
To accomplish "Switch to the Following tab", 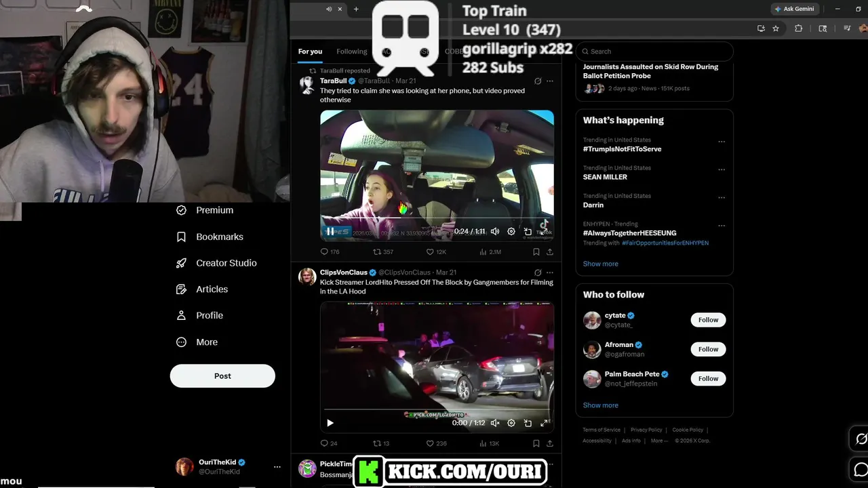I will click(351, 52).
